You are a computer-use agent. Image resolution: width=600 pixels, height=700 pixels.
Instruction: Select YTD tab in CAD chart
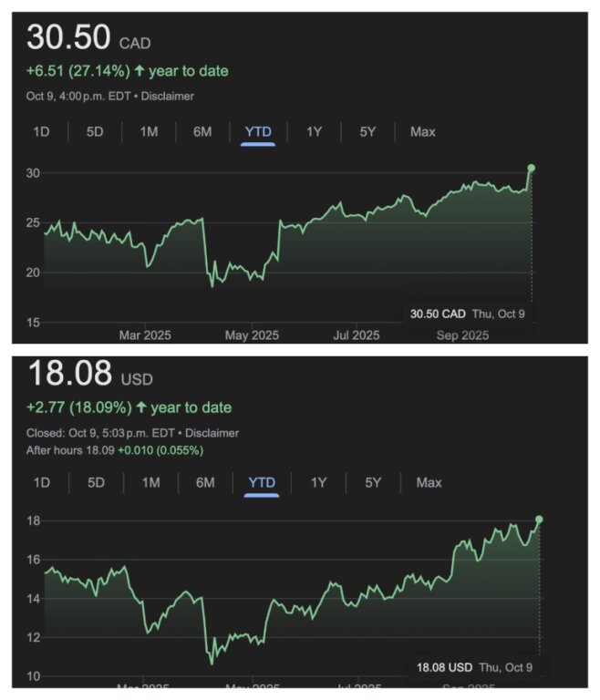pyautogui.click(x=258, y=132)
